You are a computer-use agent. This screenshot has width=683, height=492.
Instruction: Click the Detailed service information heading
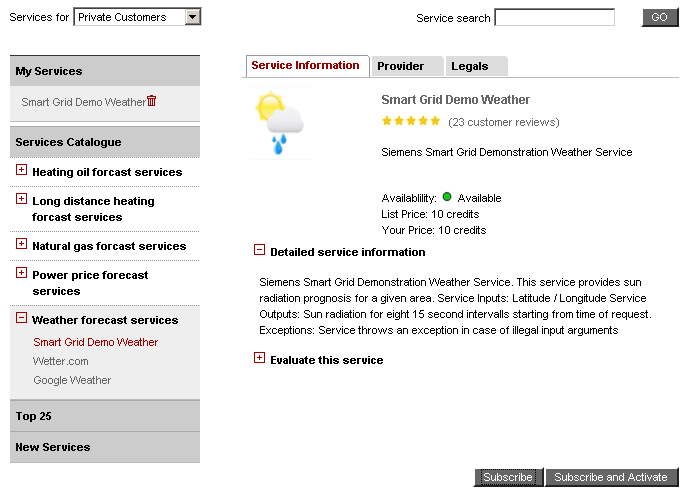(348, 252)
